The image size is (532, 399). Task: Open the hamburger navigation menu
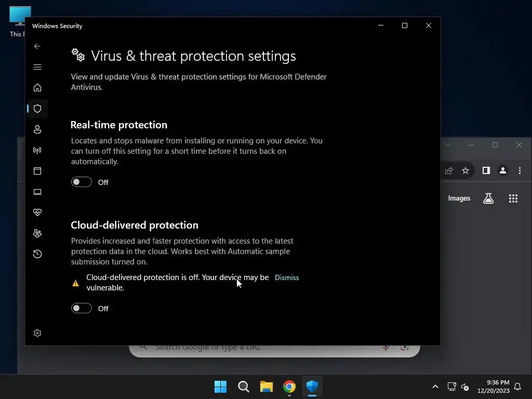[37, 67]
